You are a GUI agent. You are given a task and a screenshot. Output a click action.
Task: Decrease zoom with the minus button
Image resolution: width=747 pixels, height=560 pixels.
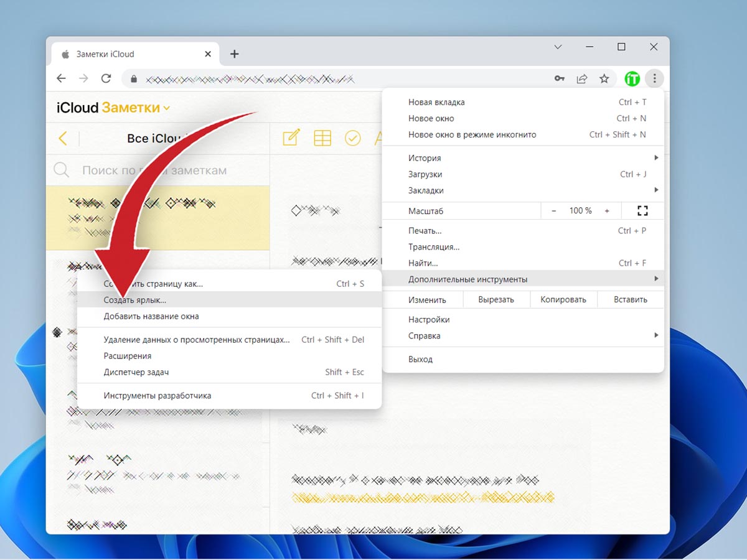coord(554,211)
